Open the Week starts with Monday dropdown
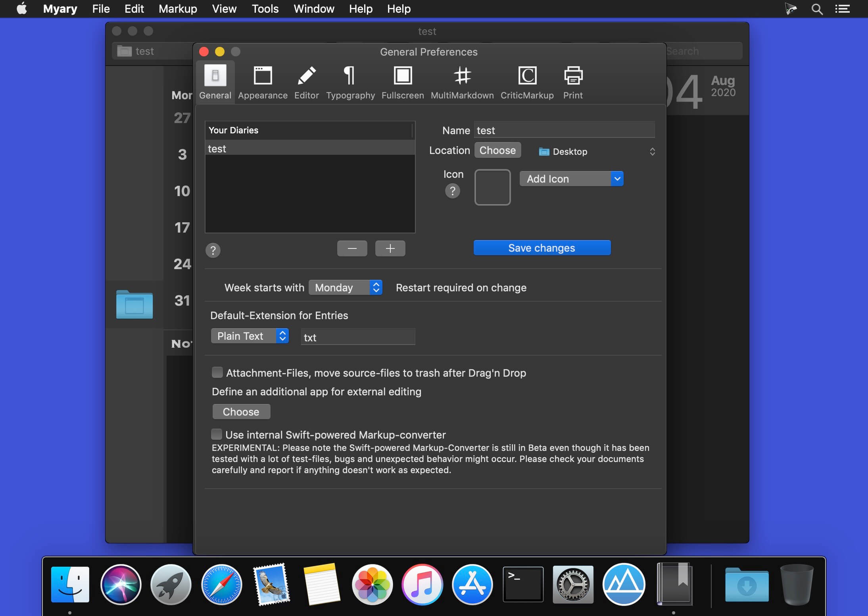This screenshot has height=616, width=868. click(x=346, y=287)
